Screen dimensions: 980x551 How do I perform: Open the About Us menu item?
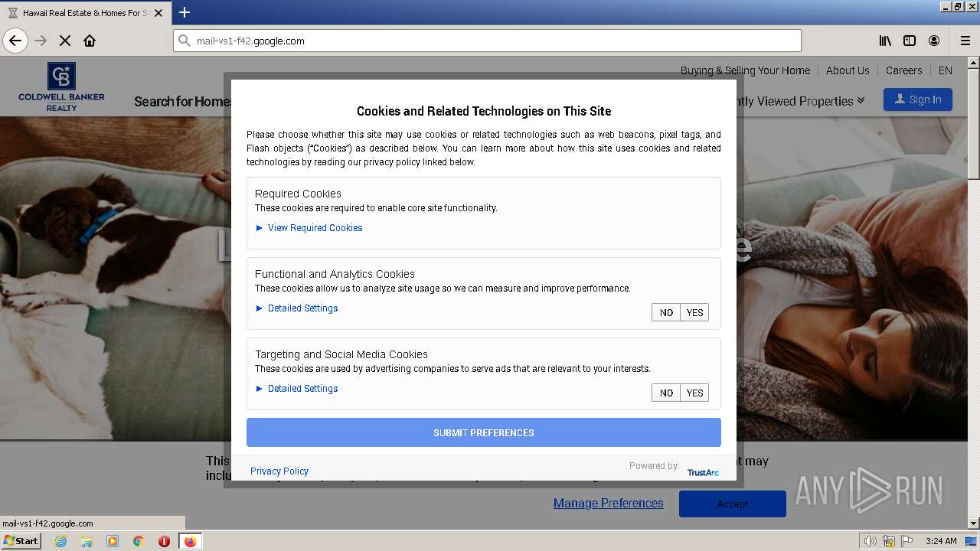[x=848, y=70]
